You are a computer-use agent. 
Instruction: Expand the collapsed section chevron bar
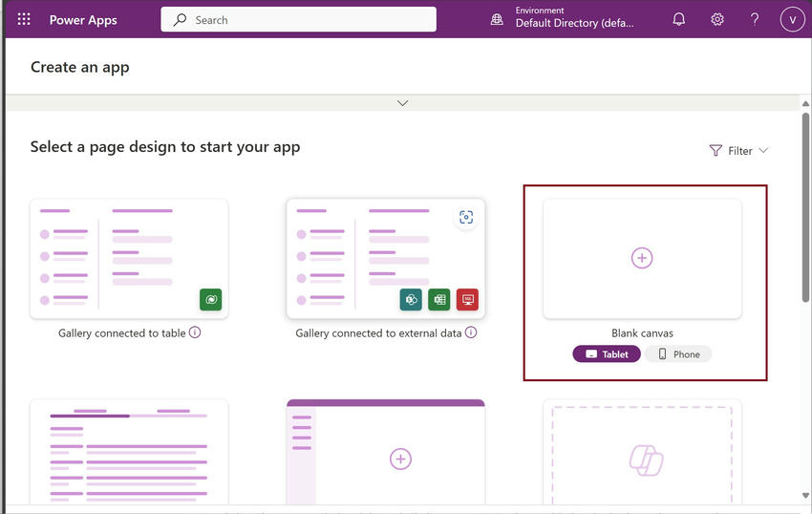402,102
